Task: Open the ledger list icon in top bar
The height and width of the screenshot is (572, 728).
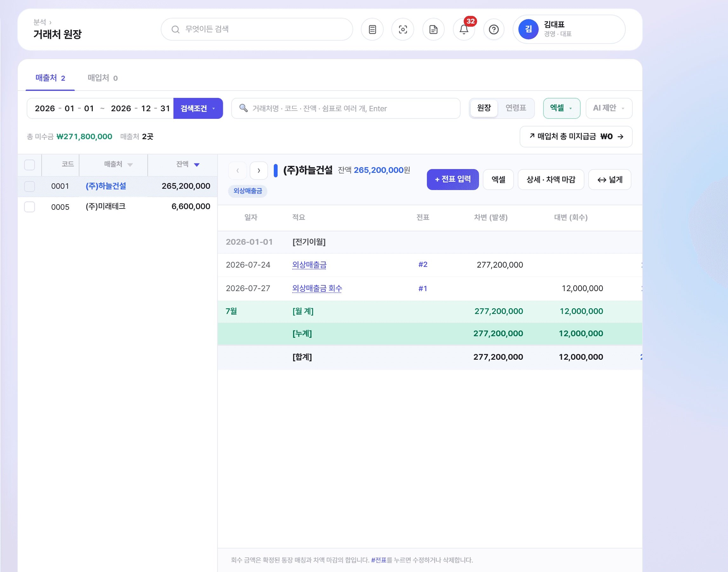Action: (372, 30)
